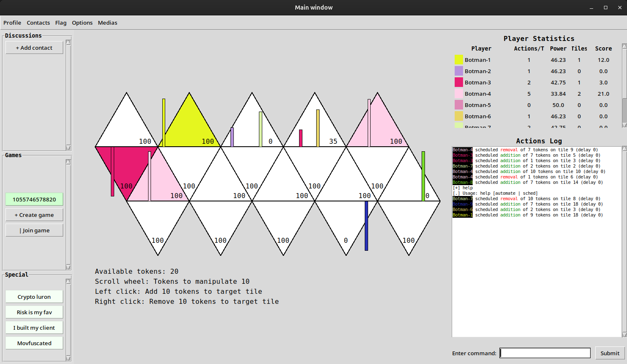This screenshot has width=627, height=364.
Task: Click the scroll-up arrow in Discussions panel
Action: [68, 42]
